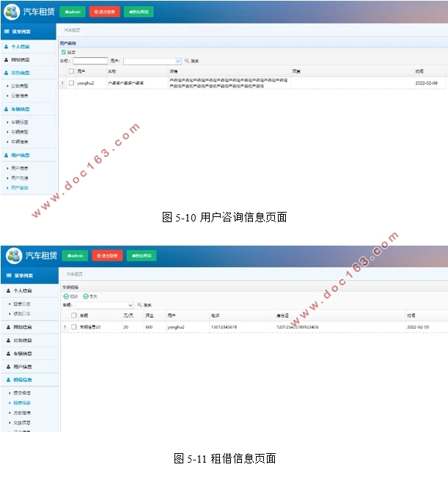Open 网站信息 menu section in Figure 5-11

tap(29, 327)
